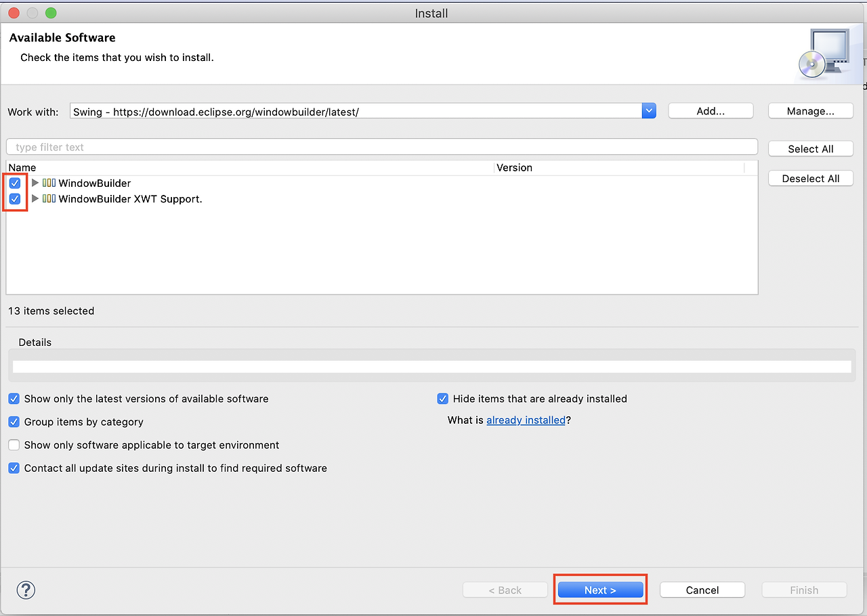This screenshot has height=616, width=867.
Task: Expand the WindowBuilder tree node
Action: coord(35,183)
